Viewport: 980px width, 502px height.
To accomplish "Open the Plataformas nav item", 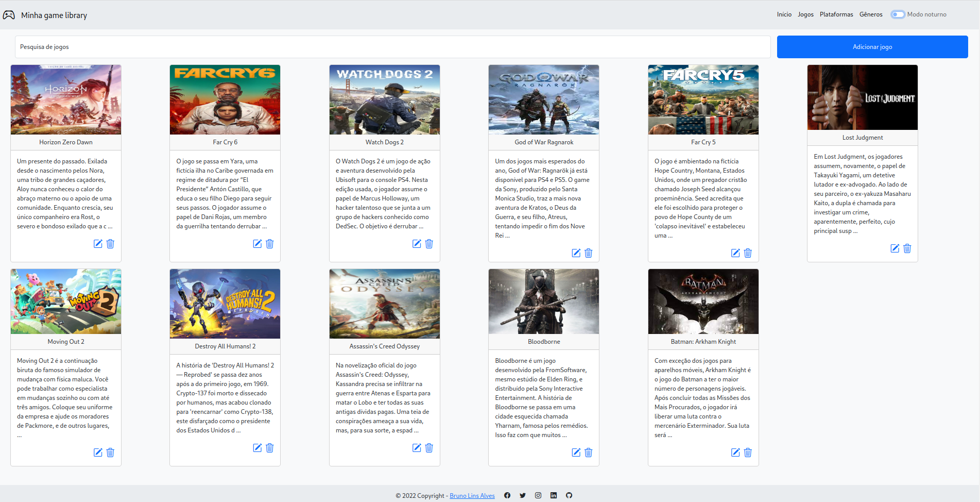I will (836, 14).
